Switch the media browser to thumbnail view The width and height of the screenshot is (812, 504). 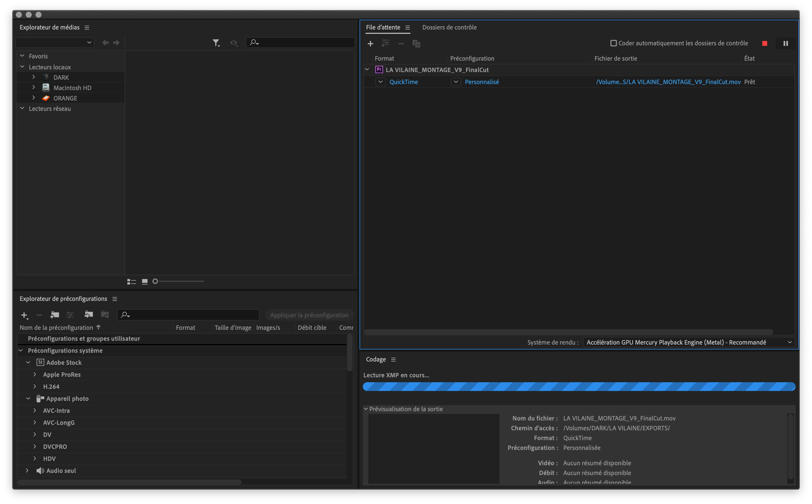[x=145, y=282]
